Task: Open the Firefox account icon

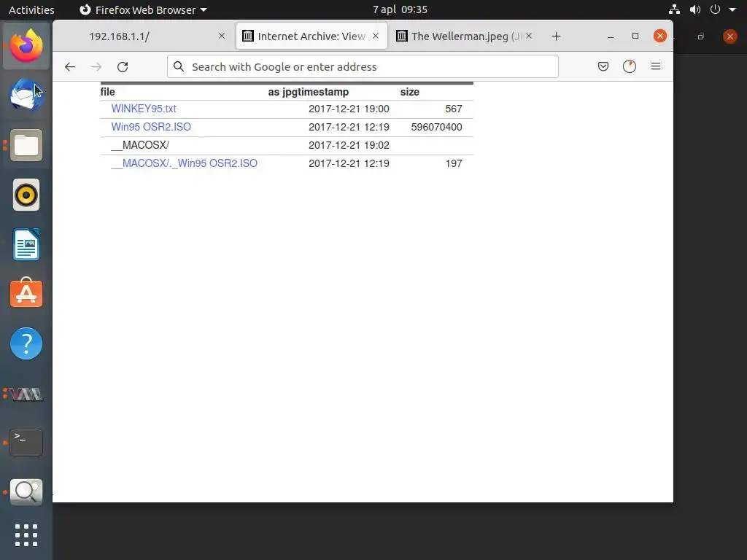Action: (630, 66)
